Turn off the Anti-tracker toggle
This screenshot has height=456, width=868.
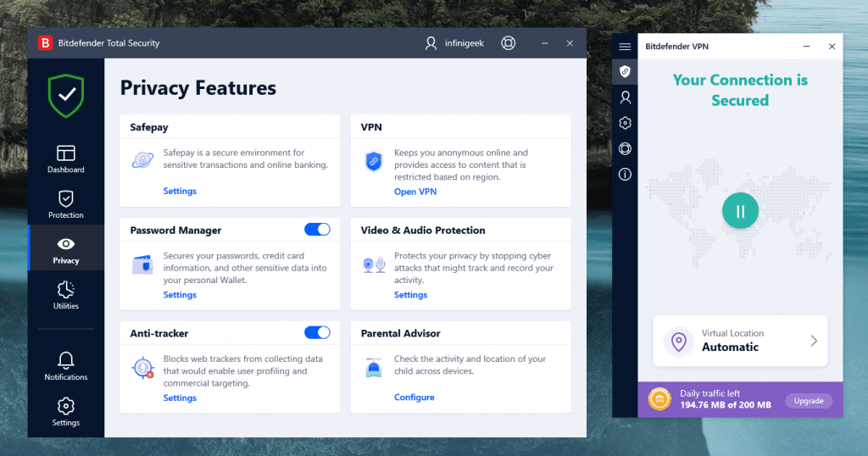click(317, 333)
